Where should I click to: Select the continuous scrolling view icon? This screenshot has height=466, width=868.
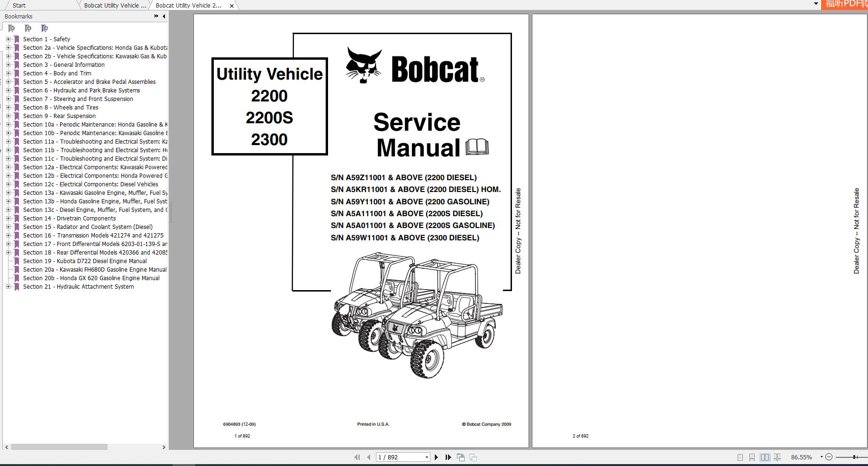(x=753, y=457)
